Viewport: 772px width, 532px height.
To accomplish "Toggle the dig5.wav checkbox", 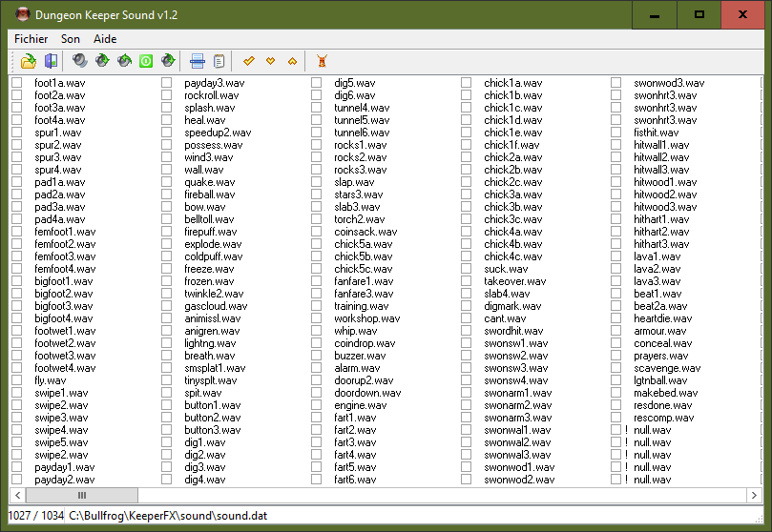I will [x=316, y=83].
